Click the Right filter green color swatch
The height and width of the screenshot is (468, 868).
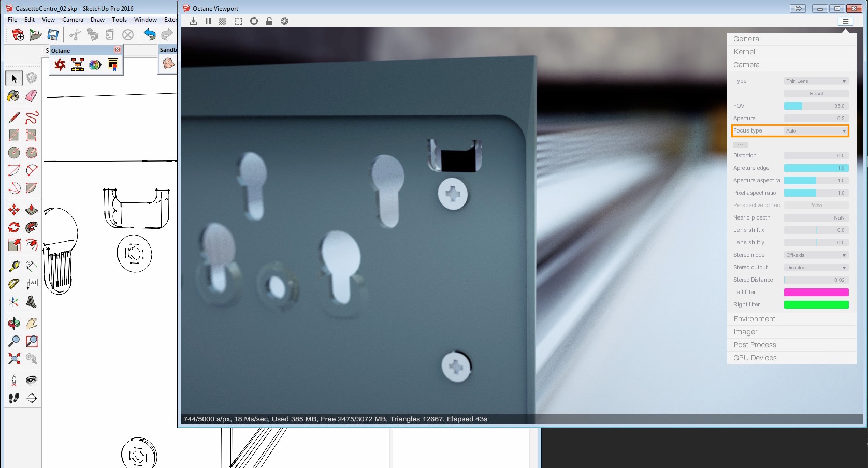pyautogui.click(x=816, y=305)
